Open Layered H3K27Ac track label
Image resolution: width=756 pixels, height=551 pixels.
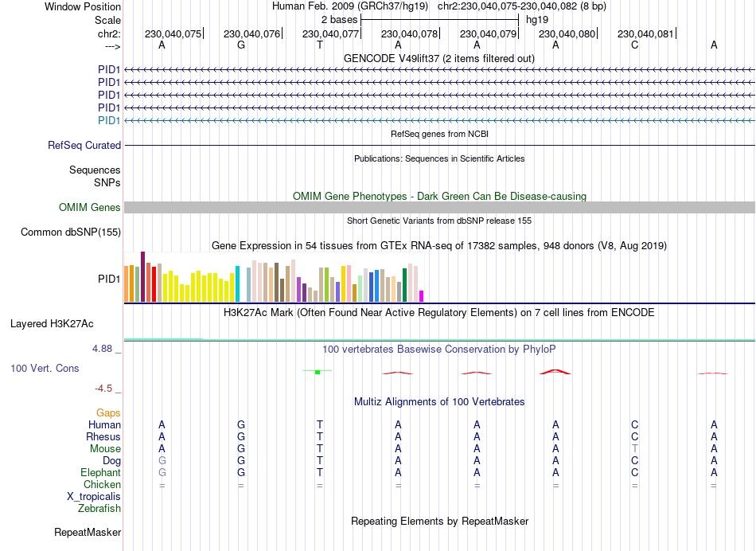click(x=52, y=324)
